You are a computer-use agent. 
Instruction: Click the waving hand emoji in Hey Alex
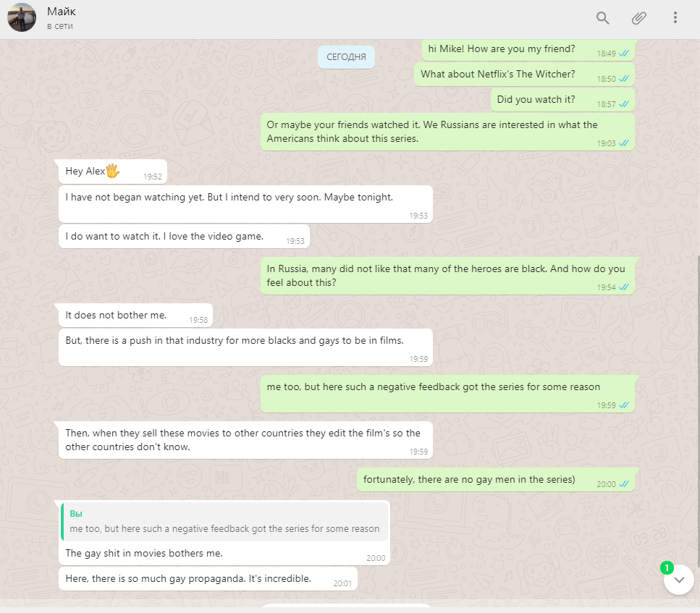click(112, 171)
